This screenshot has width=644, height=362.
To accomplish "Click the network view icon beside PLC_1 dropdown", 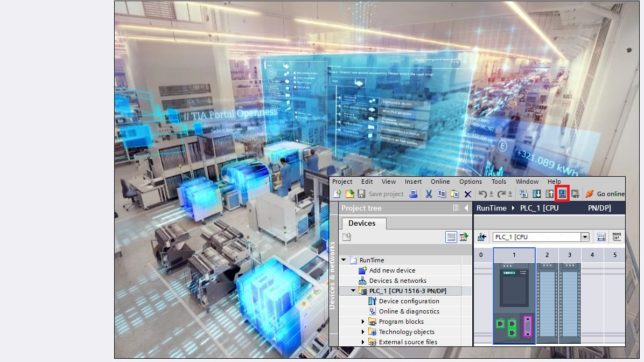I will tap(482, 237).
